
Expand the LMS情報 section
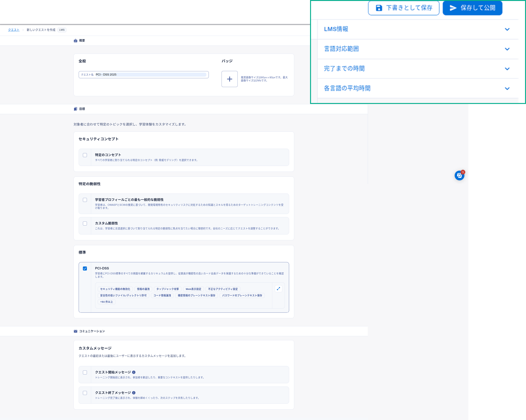point(418,29)
